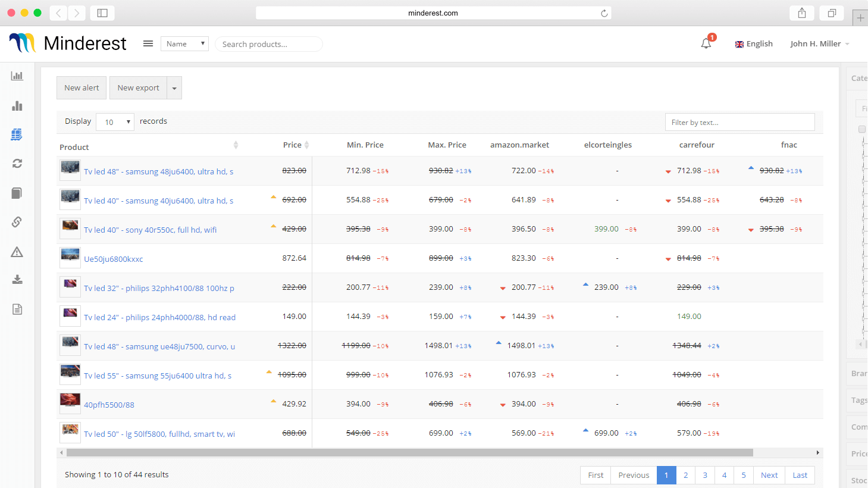Screen dimensions: 868x488
Task: Open the bar chart statistics sidebar icon
Action: pos(17,105)
